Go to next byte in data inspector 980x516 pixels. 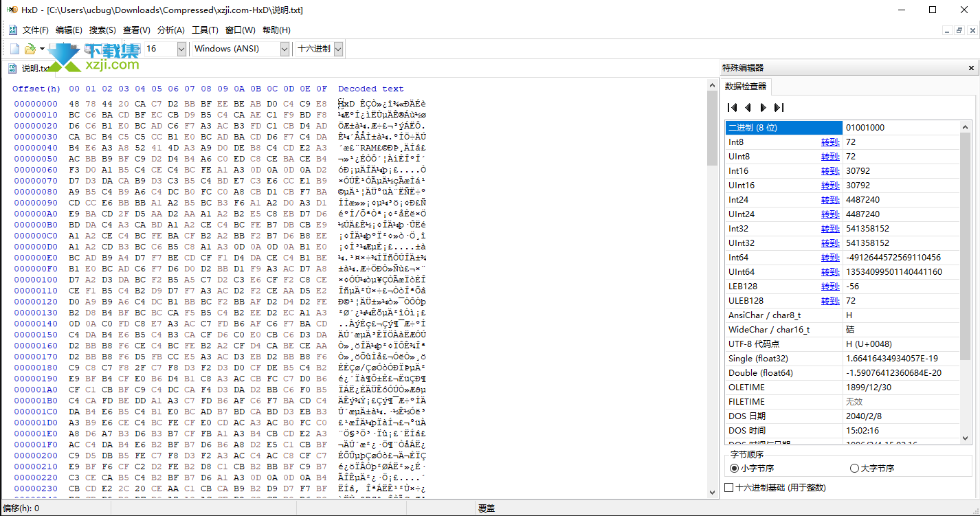pos(763,107)
